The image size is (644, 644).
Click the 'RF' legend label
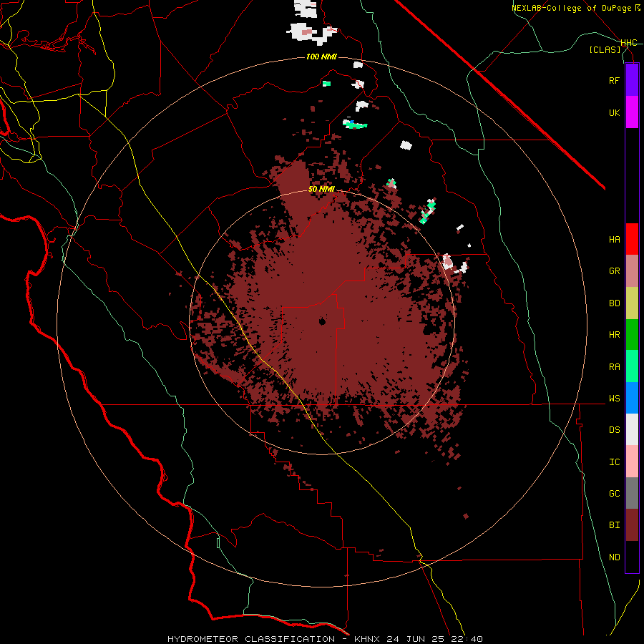coord(615,80)
